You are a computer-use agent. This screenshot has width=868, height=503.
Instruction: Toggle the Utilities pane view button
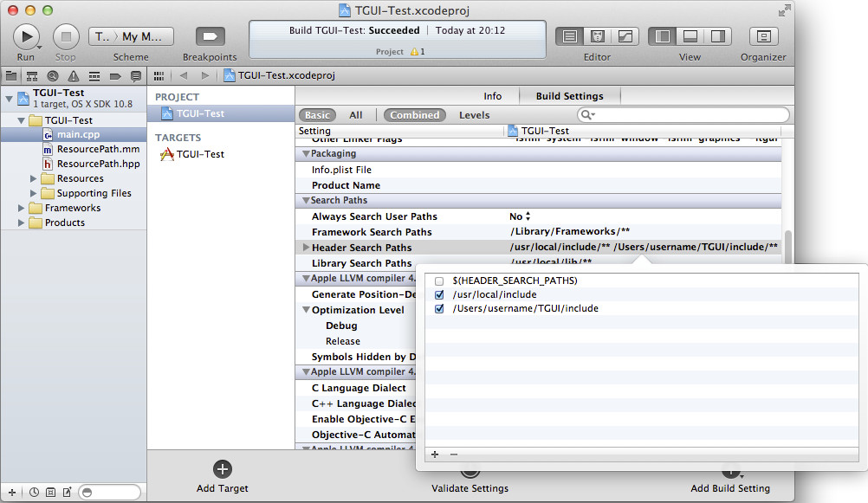(x=718, y=36)
